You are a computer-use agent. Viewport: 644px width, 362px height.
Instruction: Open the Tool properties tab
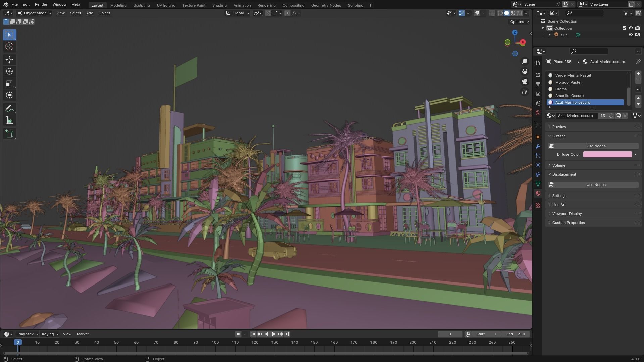click(x=538, y=63)
